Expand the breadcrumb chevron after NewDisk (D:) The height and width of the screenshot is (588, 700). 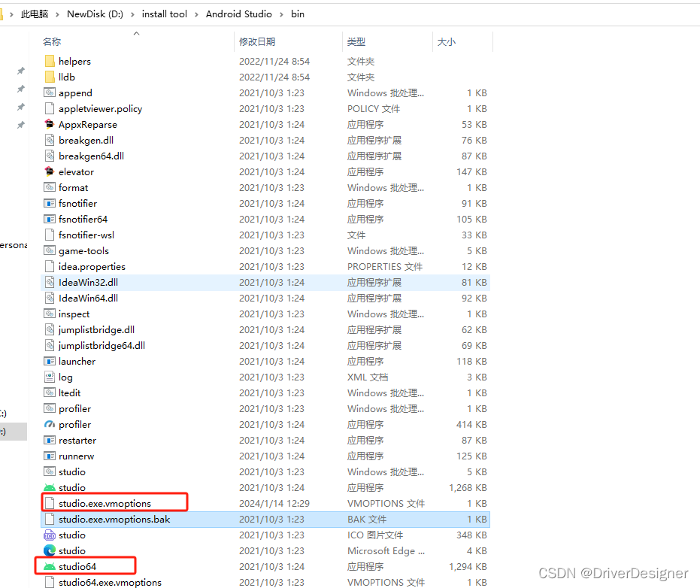click(132, 14)
